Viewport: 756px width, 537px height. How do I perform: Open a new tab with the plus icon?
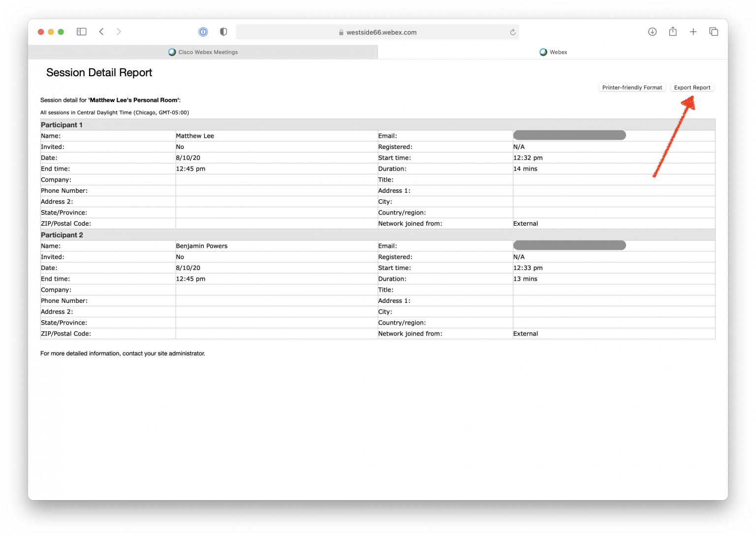pos(693,31)
